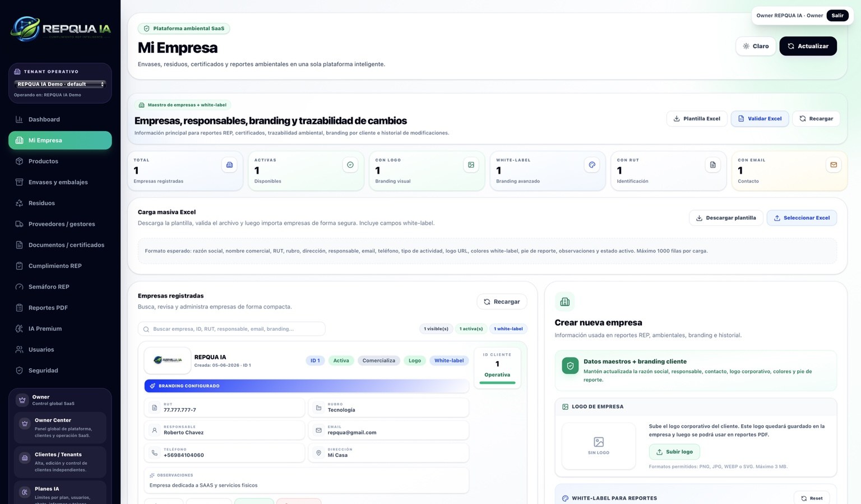Click Reset in White-label para reportes
861x504 pixels.
(812, 498)
